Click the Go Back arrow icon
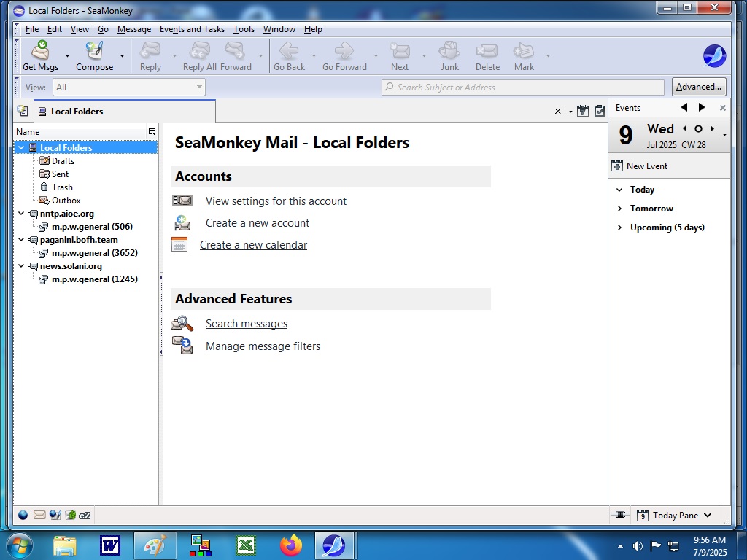Screen dimensions: 747x560 [289, 50]
